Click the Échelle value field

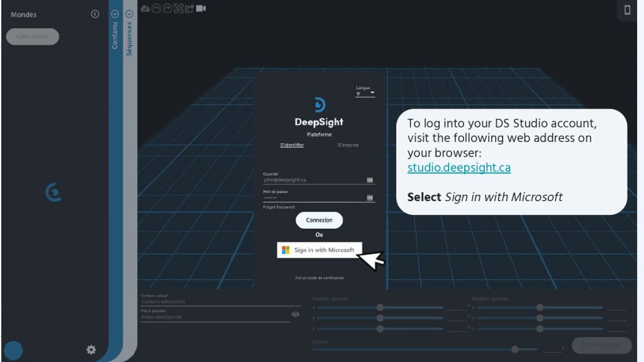(552, 349)
